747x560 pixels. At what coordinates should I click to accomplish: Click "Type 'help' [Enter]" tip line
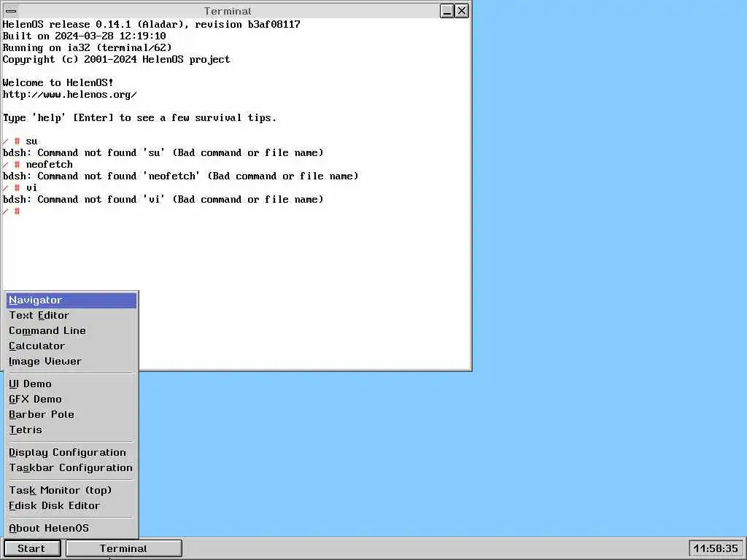tap(139, 117)
